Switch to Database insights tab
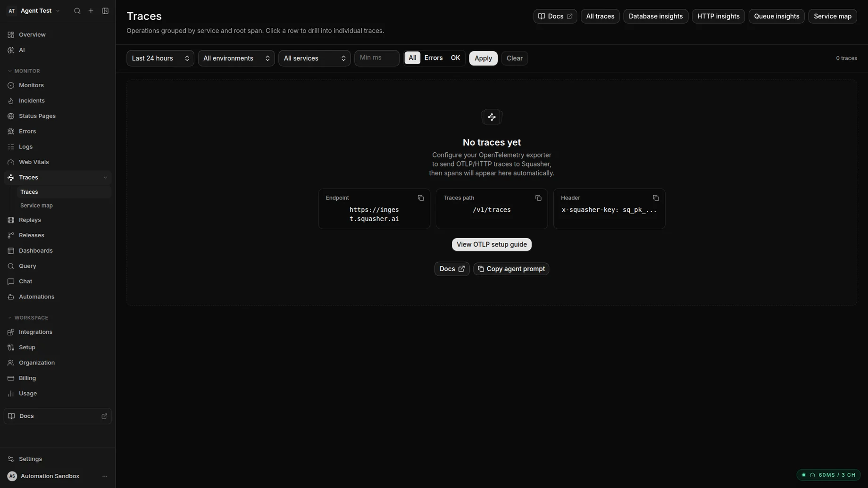This screenshot has height=488, width=868. point(656,17)
